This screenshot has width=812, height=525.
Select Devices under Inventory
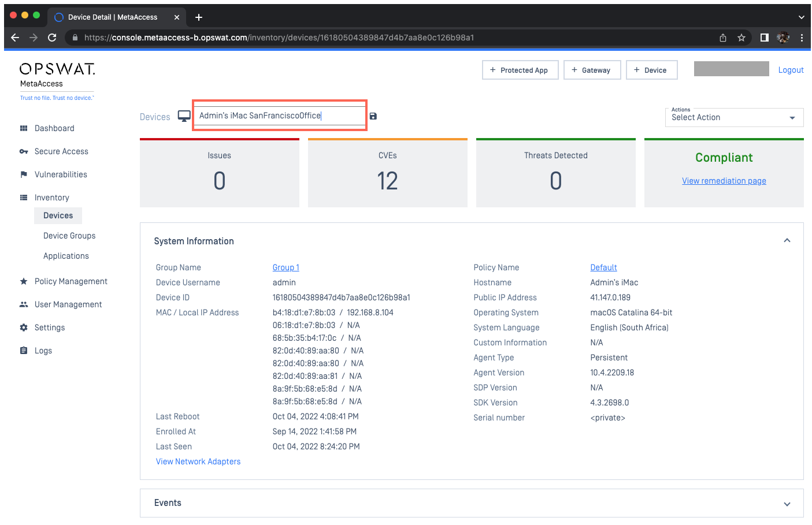(x=58, y=215)
